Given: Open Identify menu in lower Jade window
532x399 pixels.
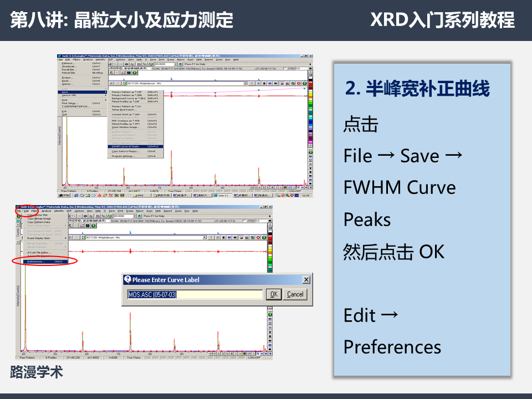Looking at the screenshot, I should 59,211.
